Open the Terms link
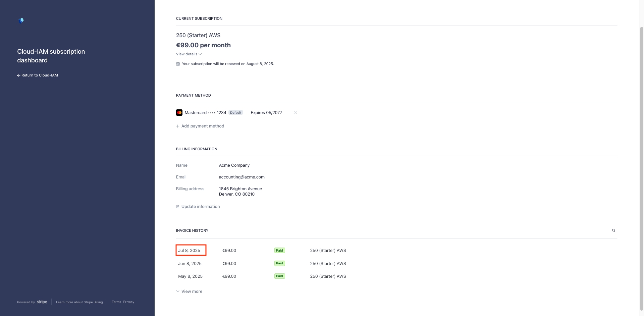Viewport: 644px width, 316px height. (116, 302)
